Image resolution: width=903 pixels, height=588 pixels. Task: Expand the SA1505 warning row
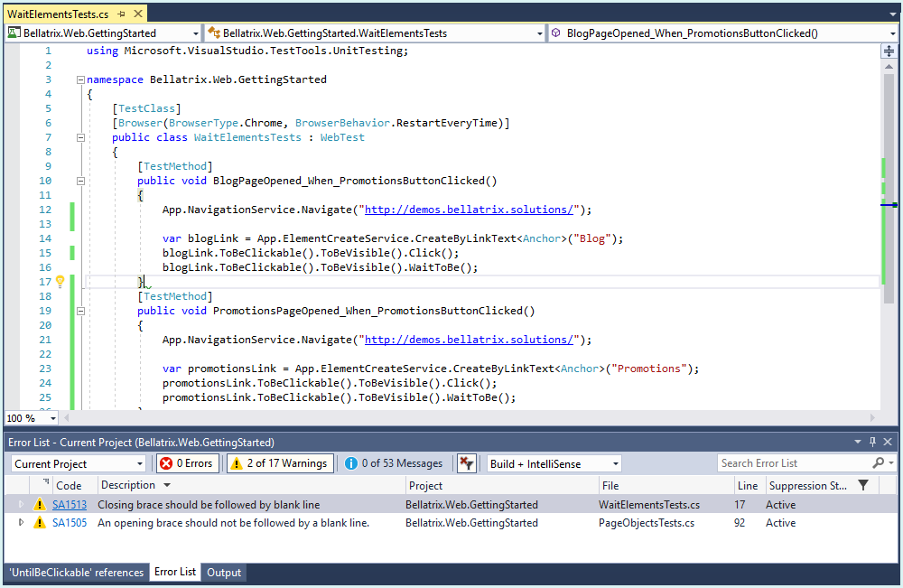(x=22, y=523)
